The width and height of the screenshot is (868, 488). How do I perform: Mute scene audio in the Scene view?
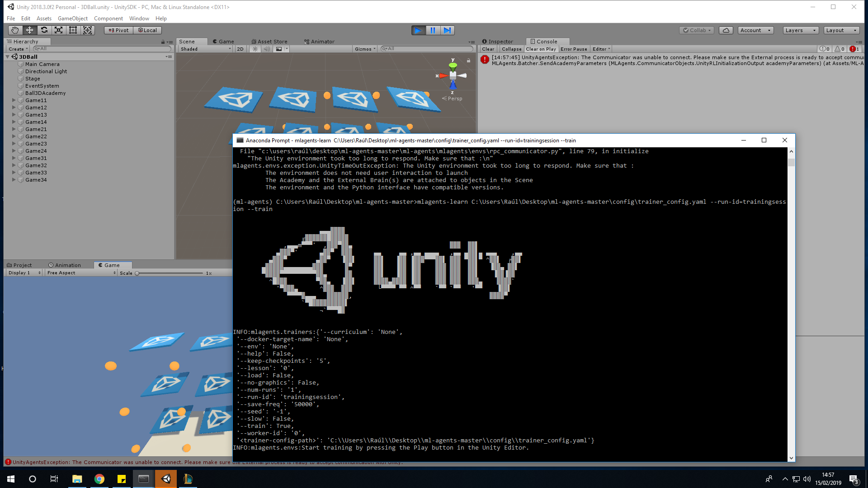coord(267,49)
